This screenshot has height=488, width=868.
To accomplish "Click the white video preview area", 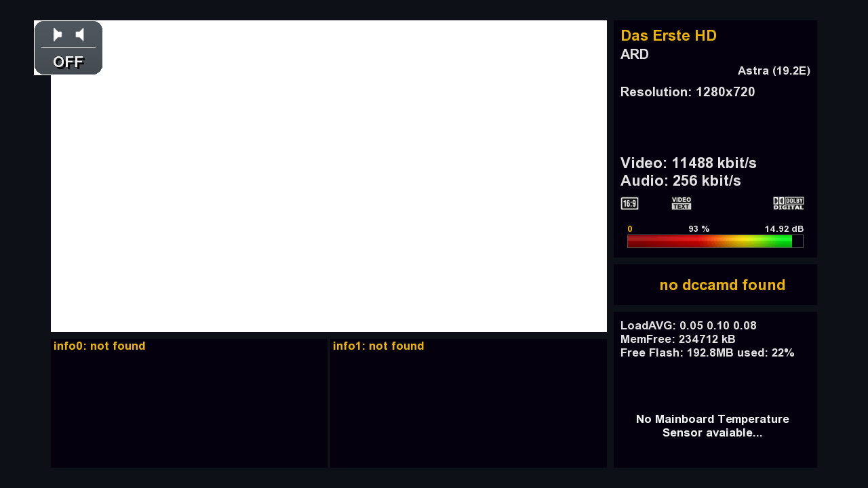I will 329,176.
